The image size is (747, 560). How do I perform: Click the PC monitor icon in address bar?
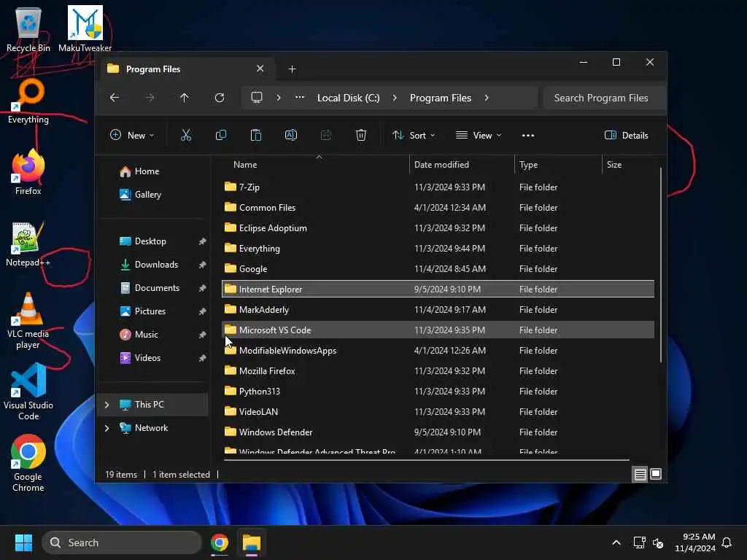click(257, 98)
